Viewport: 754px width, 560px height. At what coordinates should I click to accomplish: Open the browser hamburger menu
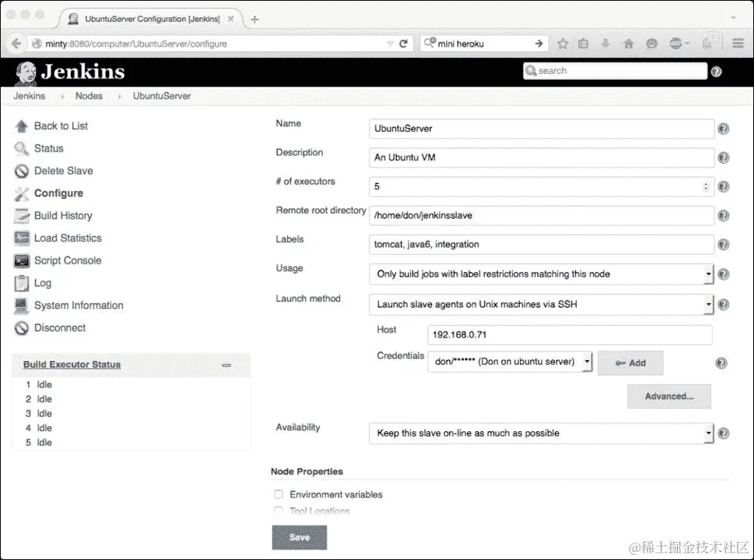tap(737, 44)
